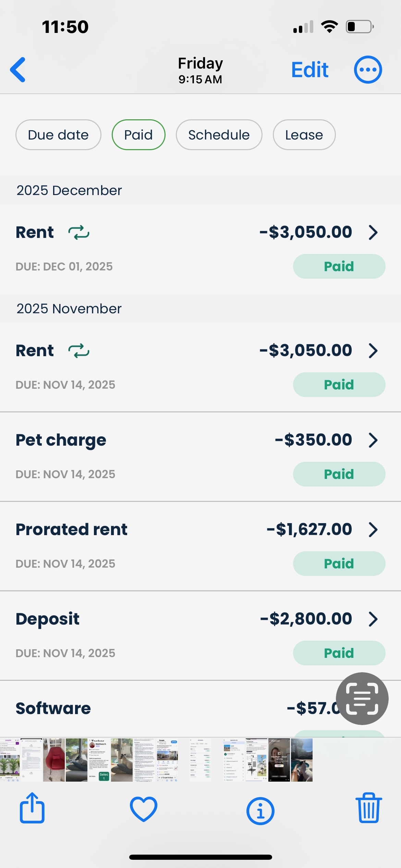Tap the recurring icon beside December Rent

click(79, 232)
